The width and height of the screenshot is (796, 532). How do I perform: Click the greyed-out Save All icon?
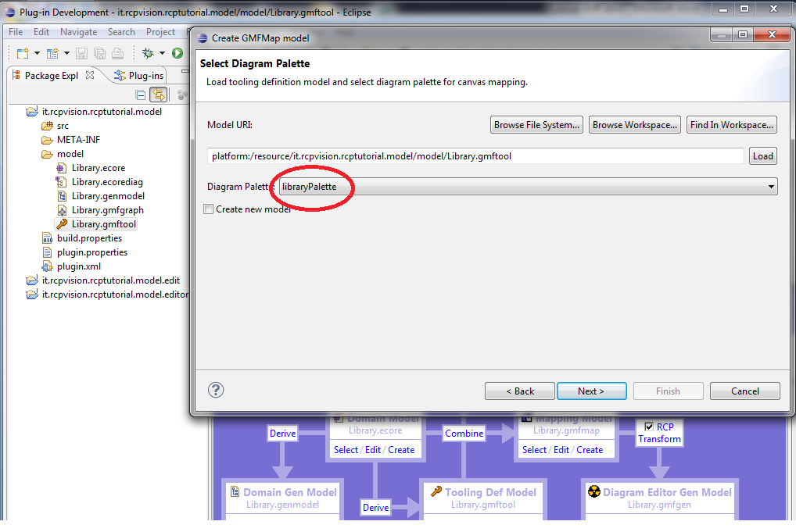[100, 53]
